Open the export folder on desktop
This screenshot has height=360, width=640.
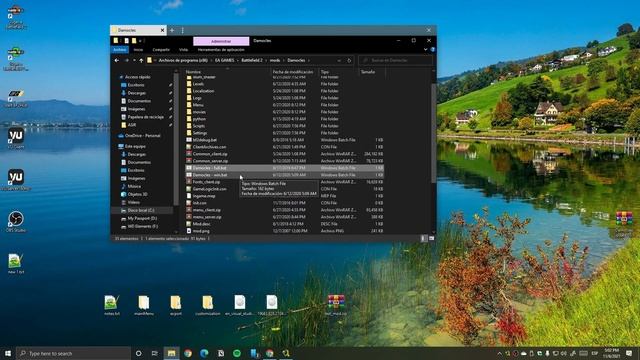[176, 305]
